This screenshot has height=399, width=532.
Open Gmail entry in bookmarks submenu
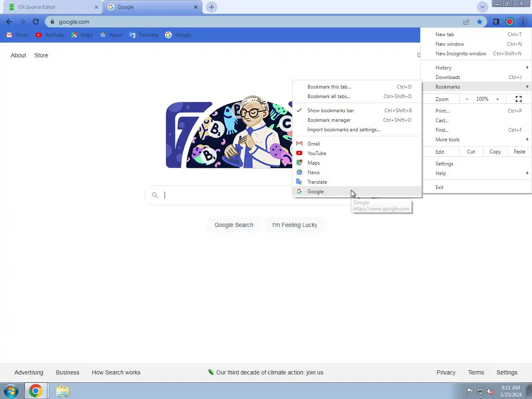(x=357, y=144)
